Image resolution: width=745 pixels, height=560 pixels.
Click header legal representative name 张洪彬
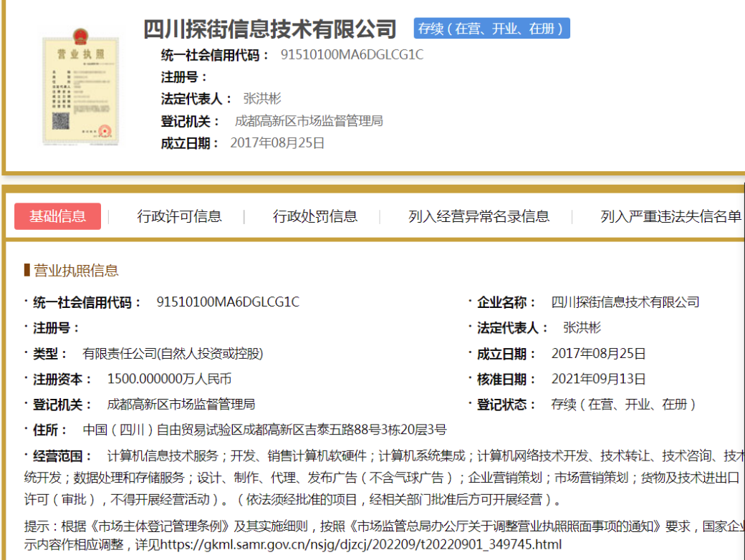262,99
